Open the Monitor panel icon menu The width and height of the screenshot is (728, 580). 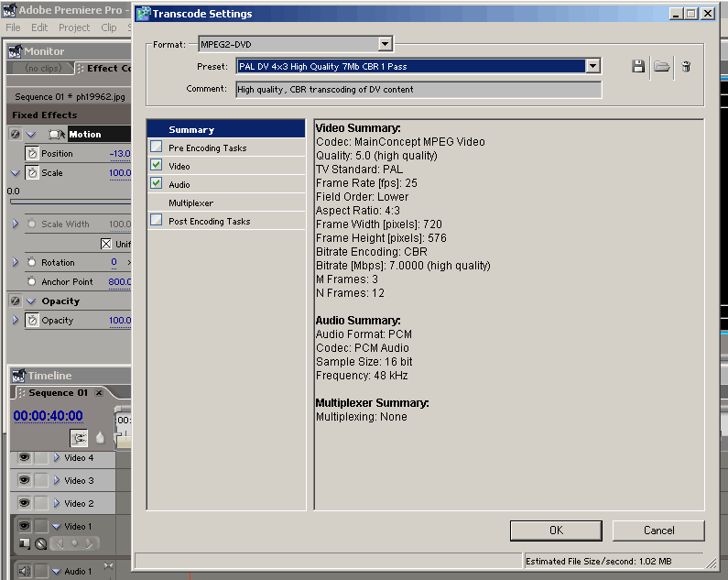[x=16, y=51]
